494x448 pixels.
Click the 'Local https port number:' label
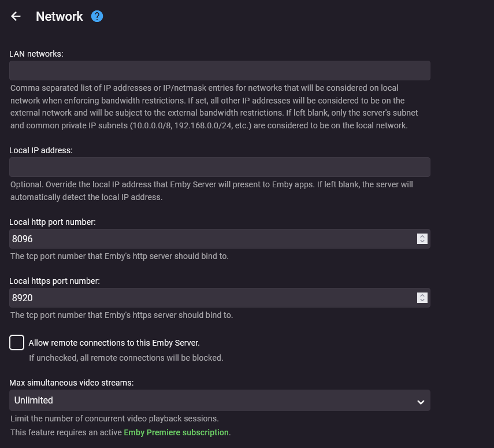(55, 281)
